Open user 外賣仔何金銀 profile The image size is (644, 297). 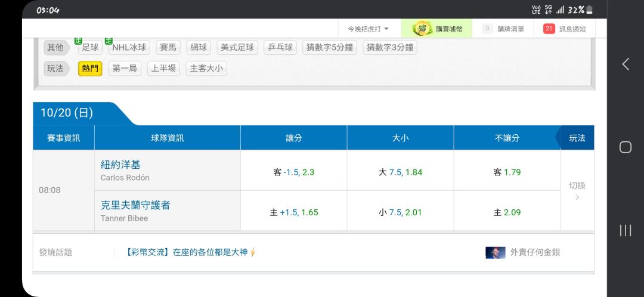[535, 252]
